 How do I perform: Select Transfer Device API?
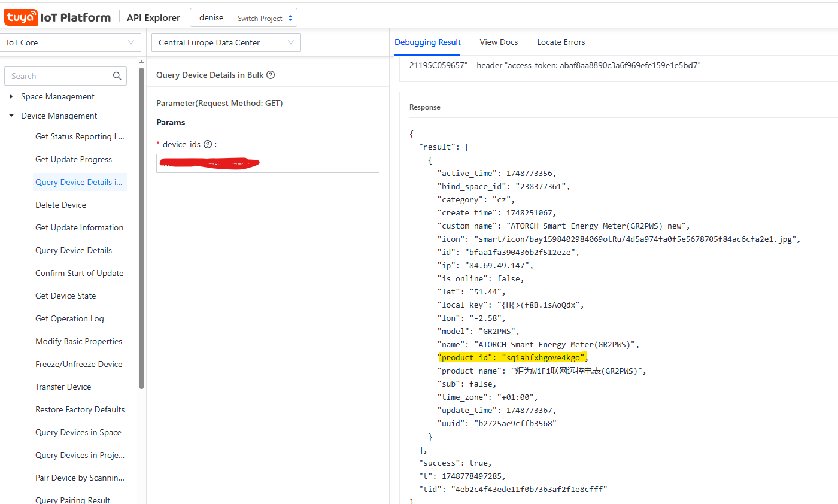tap(63, 387)
